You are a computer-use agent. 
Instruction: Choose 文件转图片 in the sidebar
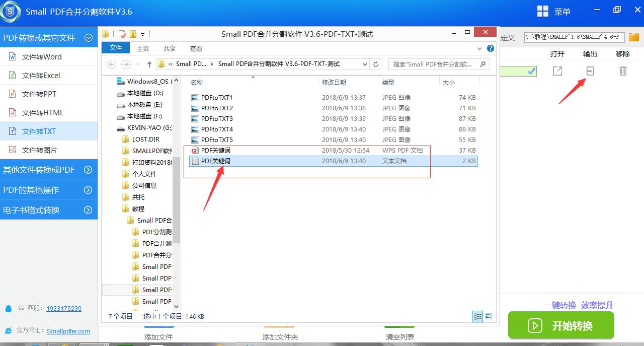click(x=49, y=150)
